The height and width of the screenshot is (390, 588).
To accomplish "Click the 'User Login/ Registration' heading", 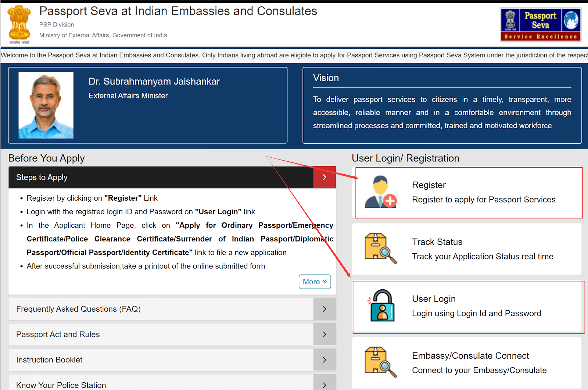I will pos(405,158).
